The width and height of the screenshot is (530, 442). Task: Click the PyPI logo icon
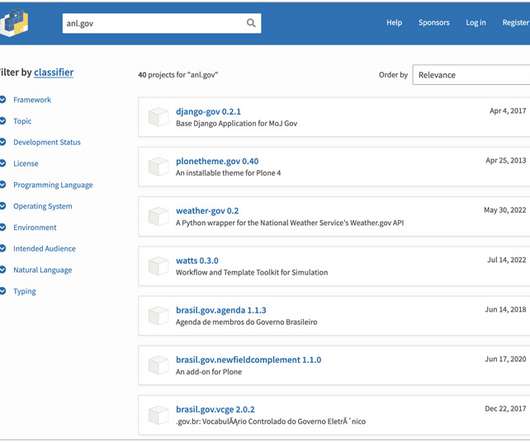pyautogui.click(x=14, y=23)
